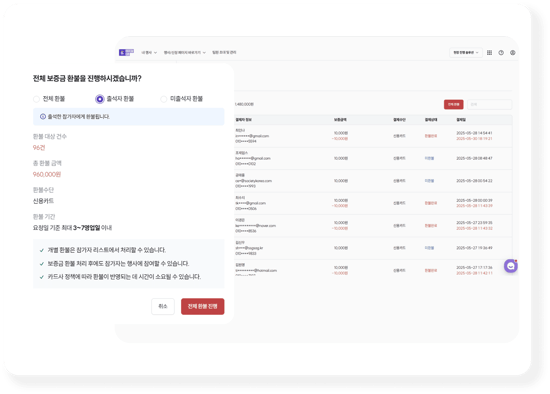
Task: Click the date 2025-05-27 19:36:49 in table
Action: coord(474,248)
